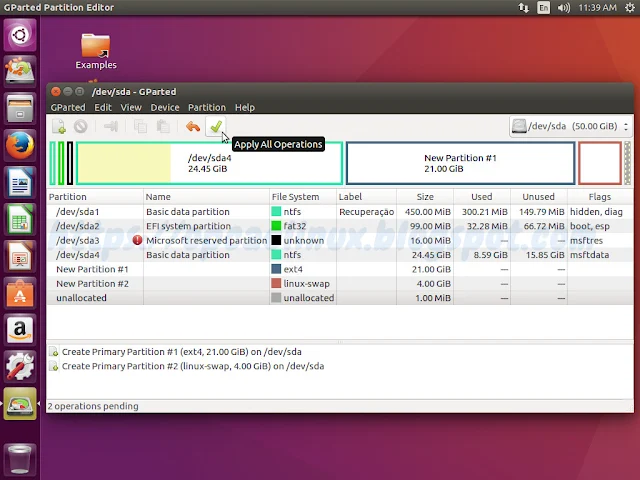The height and width of the screenshot is (480, 640).
Task: Click the Paste partition toolbar icon
Action: 163,127
